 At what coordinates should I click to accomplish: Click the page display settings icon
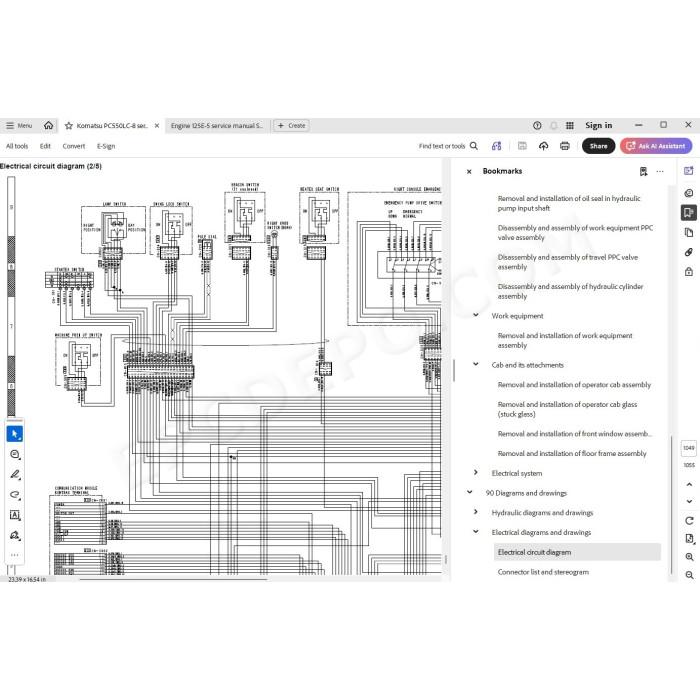(689, 539)
